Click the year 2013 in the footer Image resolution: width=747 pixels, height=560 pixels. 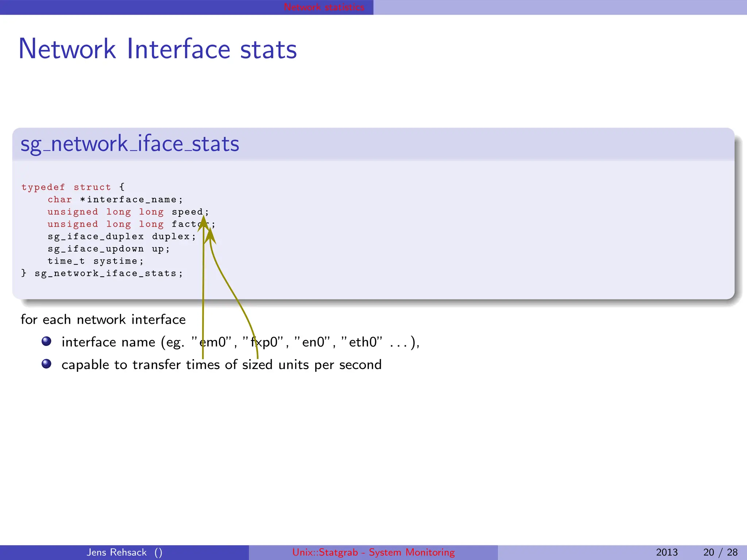coord(667,552)
